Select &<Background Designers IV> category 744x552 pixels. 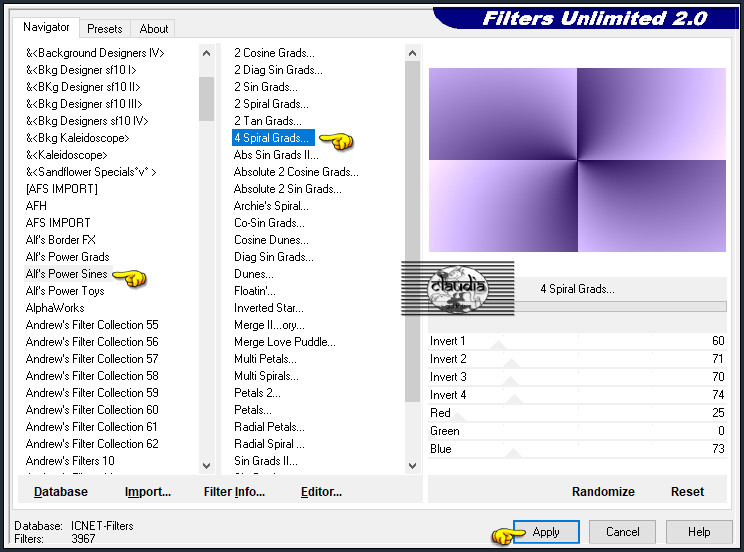pyautogui.click(x=95, y=53)
